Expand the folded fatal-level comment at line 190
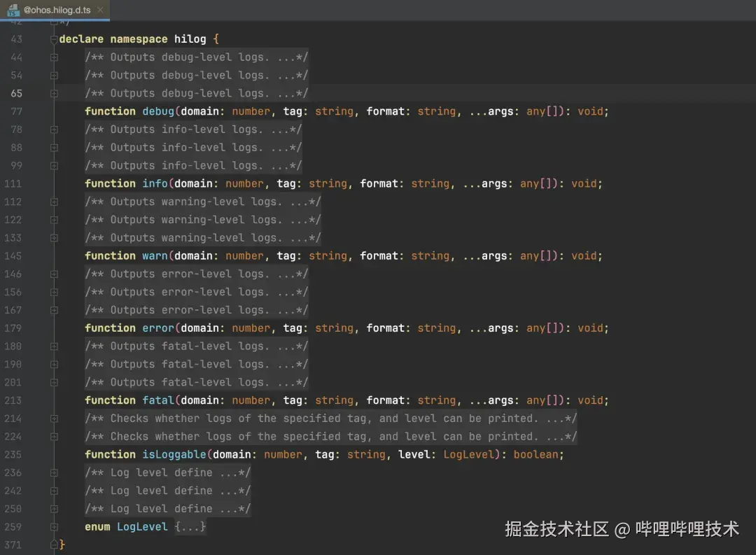The width and height of the screenshot is (756, 555). point(54,365)
